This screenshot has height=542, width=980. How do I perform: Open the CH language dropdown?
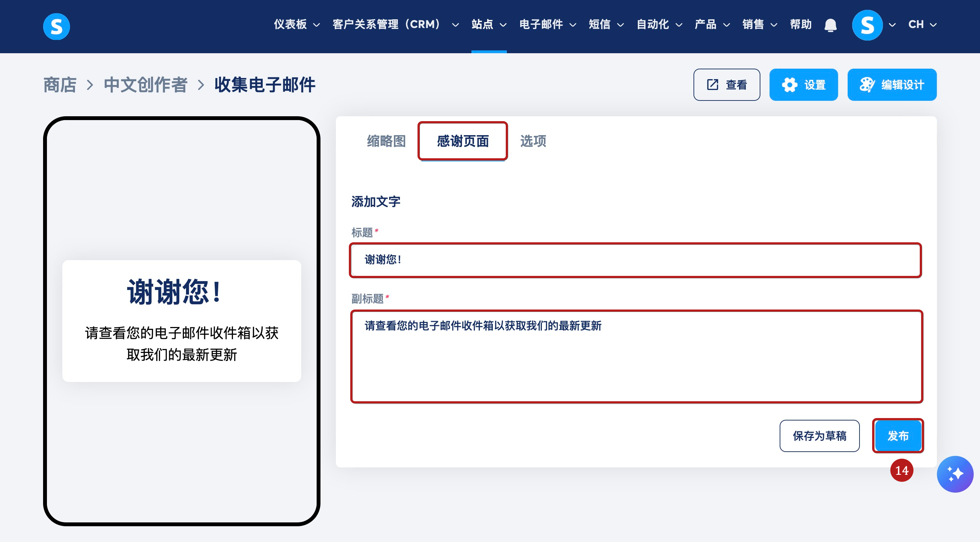point(922,25)
